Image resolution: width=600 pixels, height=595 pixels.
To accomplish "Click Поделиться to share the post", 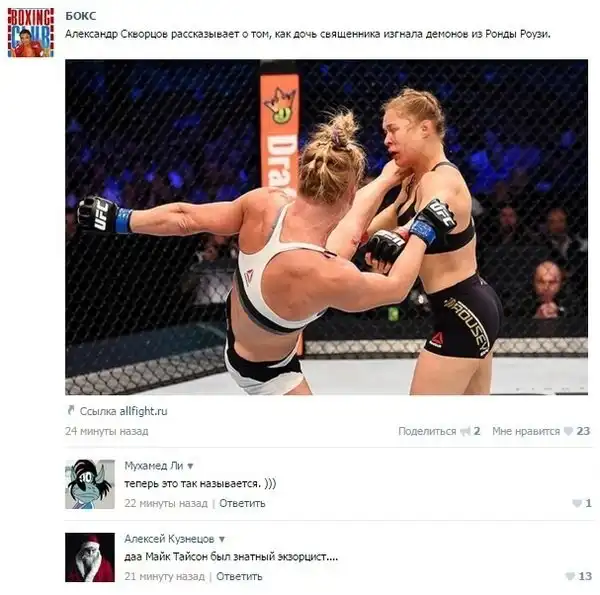I will coord(427,431).
